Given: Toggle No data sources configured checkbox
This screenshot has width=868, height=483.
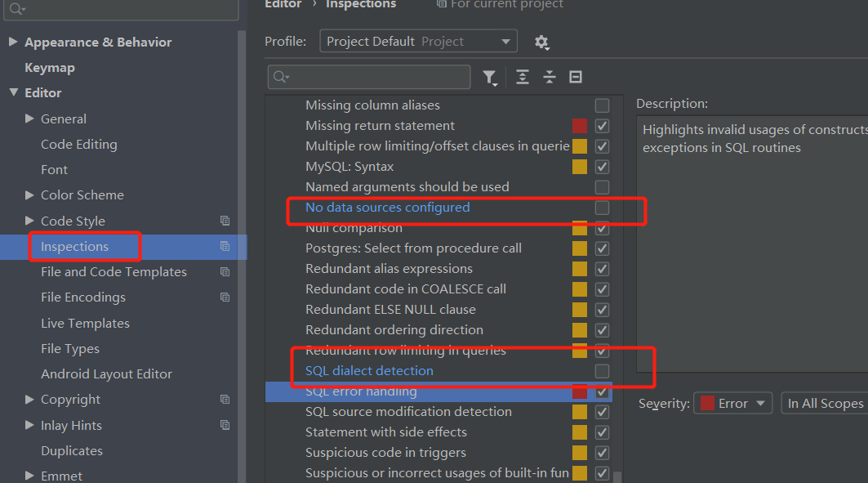Looking at the screenshot, I should click(602, 208).
